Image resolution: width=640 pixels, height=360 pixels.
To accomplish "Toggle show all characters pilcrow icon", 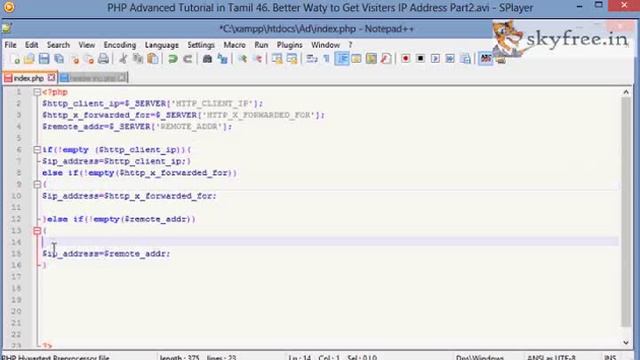I will (327, 59).
